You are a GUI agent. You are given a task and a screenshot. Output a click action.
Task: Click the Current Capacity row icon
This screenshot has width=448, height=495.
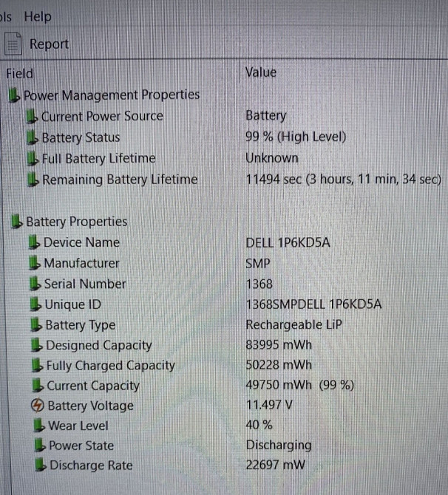(x=38, y=386)
